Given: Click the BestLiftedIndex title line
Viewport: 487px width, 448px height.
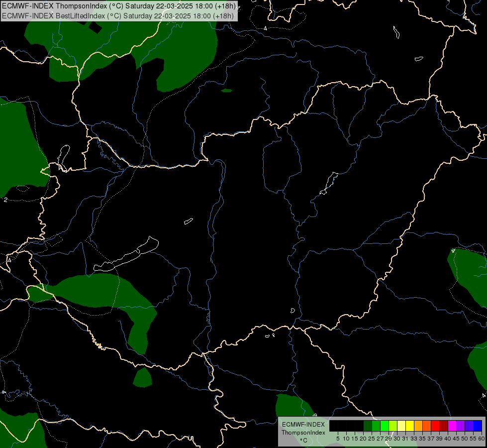Looking at the screenshot, I should (118, 16).
